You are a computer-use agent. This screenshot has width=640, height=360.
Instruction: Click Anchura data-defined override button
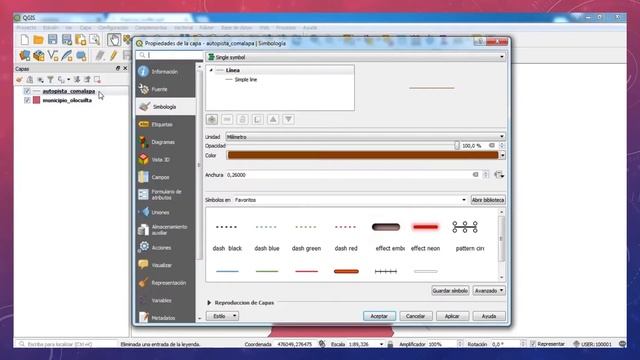[499, 175]
